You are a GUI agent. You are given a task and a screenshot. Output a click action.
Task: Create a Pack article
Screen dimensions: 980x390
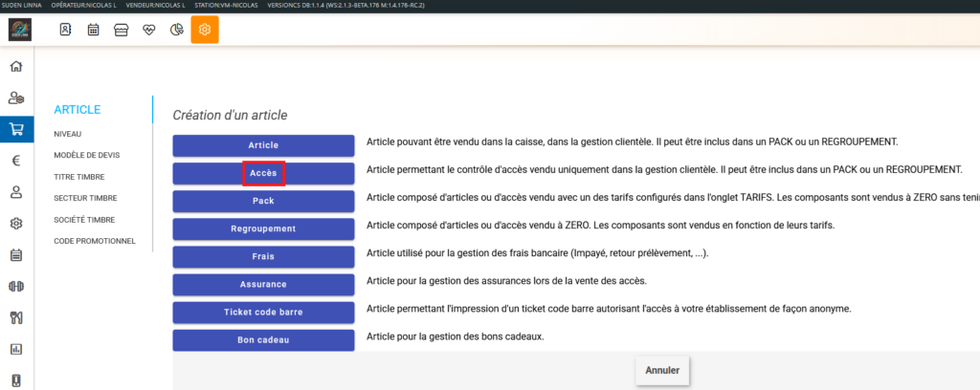[x=263, y=201]
